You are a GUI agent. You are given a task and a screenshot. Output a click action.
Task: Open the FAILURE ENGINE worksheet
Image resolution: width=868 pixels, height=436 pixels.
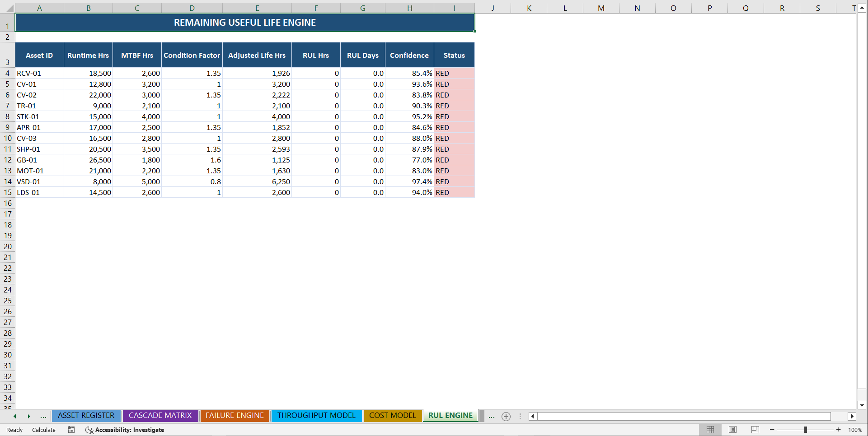(x=235, y=416)
